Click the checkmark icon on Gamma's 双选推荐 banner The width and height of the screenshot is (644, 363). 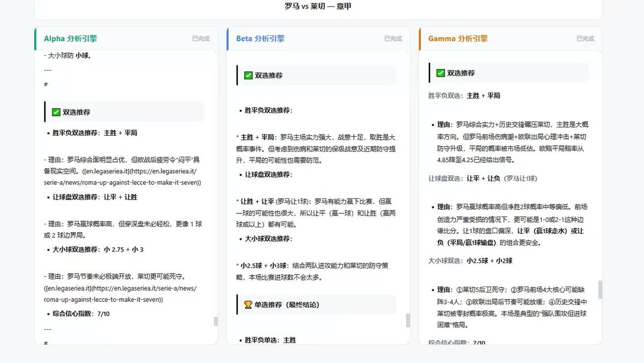440,72
